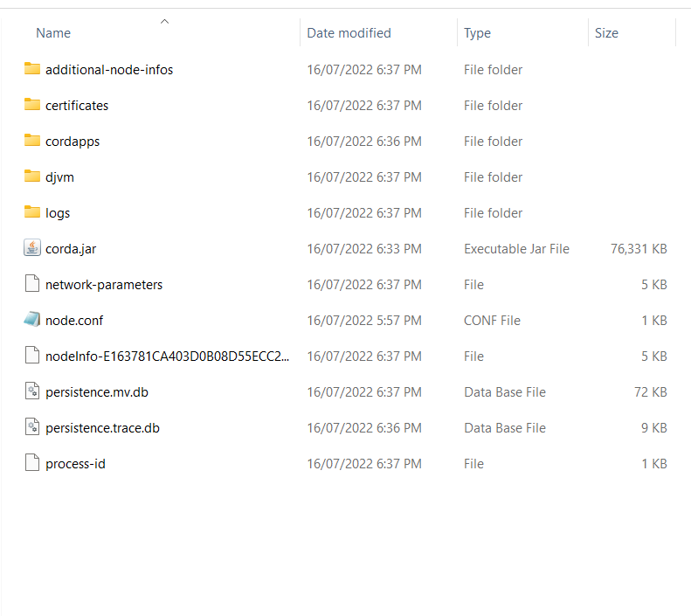Sort by the Name column header
Image resolution: width=691 pixels, height=616 pixels.
point(53,33)
